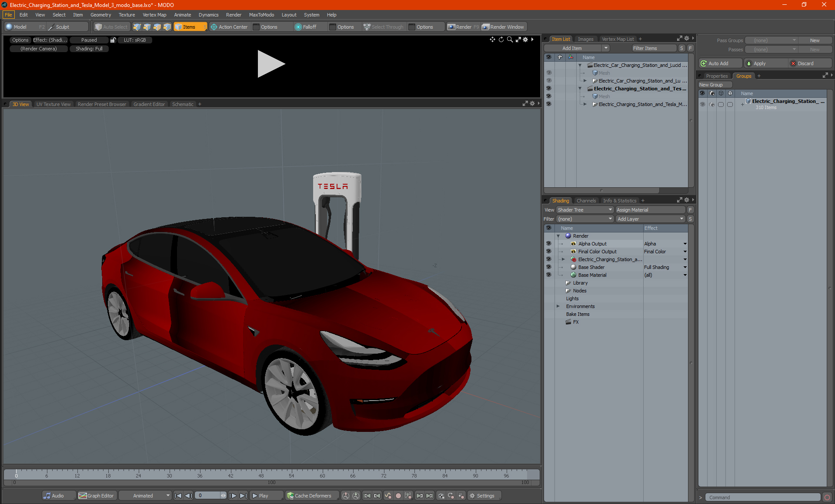This screenshot has width=835, height=504.
Task: Click the Discard button
Action: coord(810,63)
